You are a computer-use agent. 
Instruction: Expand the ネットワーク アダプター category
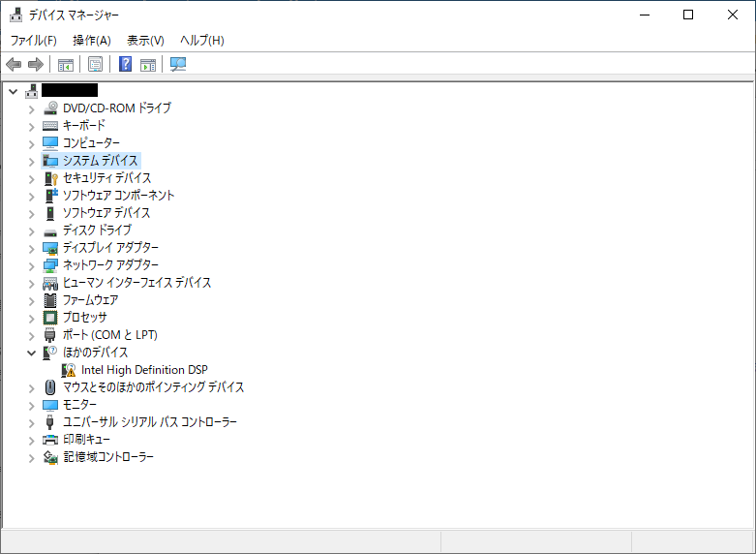point(32,266)
